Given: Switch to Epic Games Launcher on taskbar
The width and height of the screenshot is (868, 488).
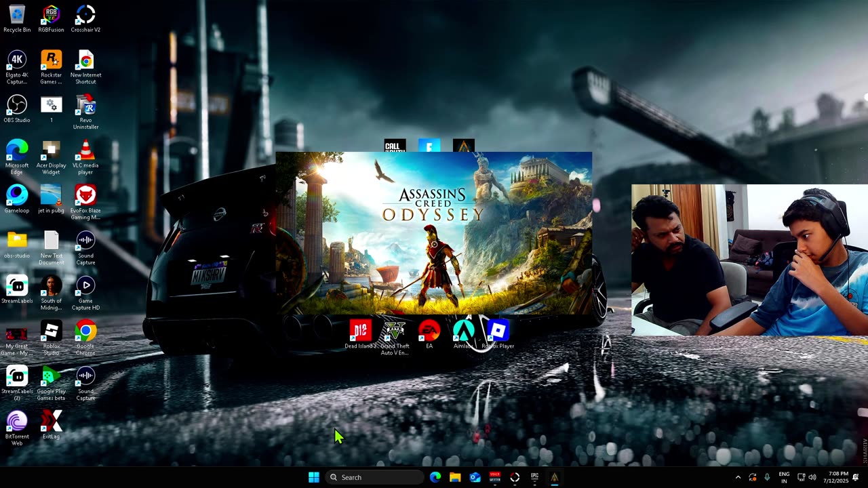Looking at the screenshot, I should (x=534, y=477).
